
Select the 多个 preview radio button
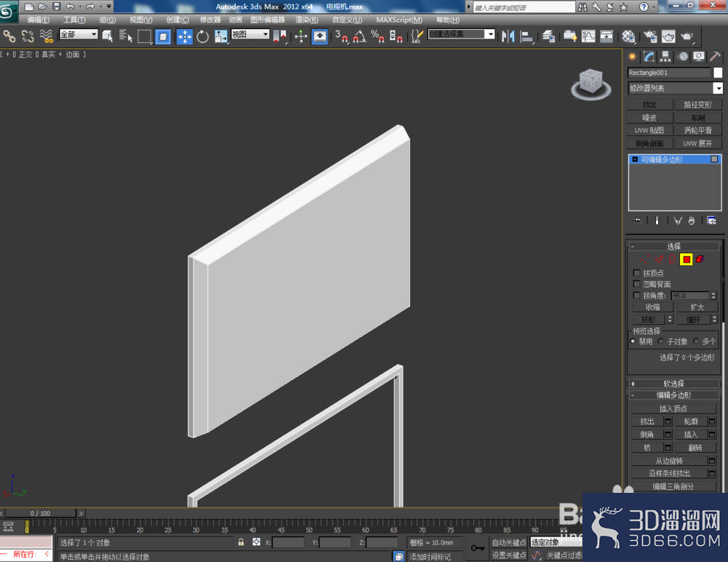pyautogui.click(x=695, y=341)
